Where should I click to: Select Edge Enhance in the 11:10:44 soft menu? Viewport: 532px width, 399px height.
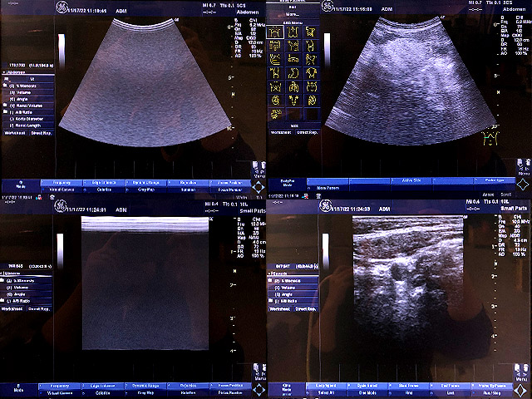coord(104,183)
